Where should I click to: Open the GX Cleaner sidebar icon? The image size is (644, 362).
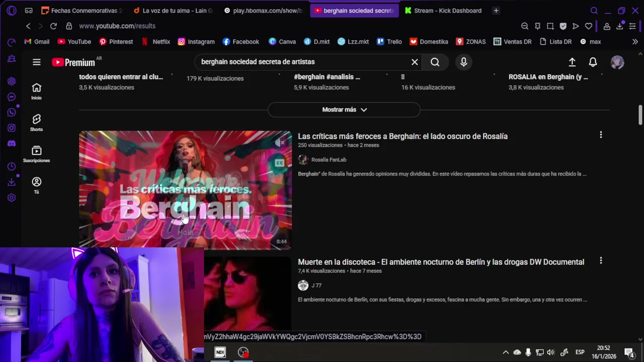11,59
